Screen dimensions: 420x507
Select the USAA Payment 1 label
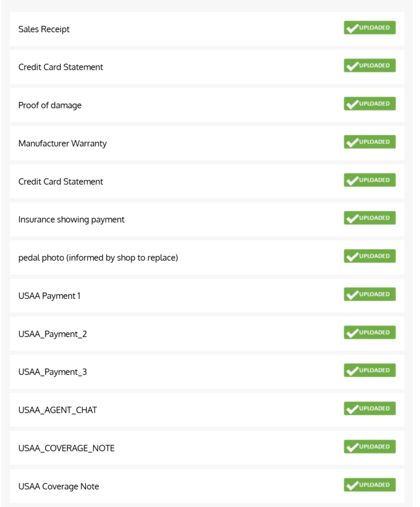tap(49, 296)
